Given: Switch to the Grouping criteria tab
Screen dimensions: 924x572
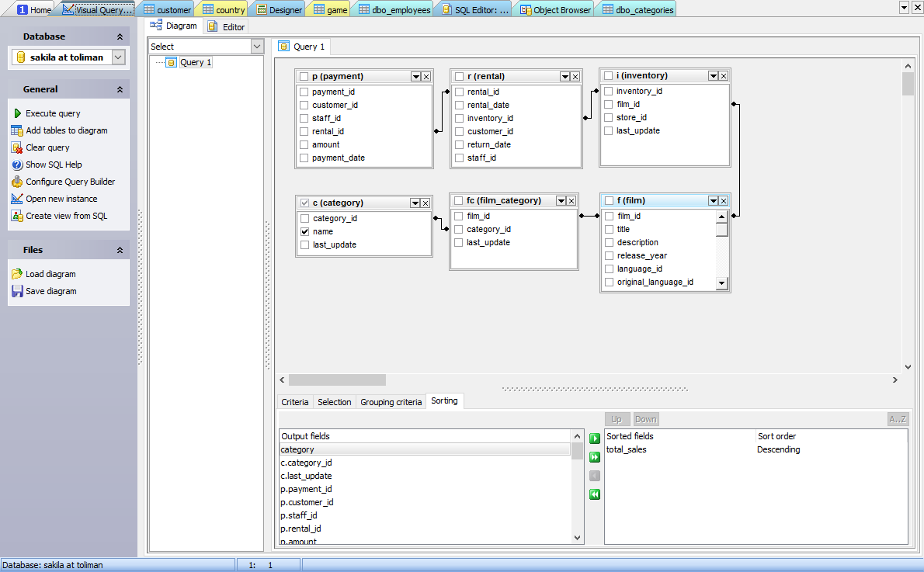Looking at the screenshot, I should coord(391,402).
